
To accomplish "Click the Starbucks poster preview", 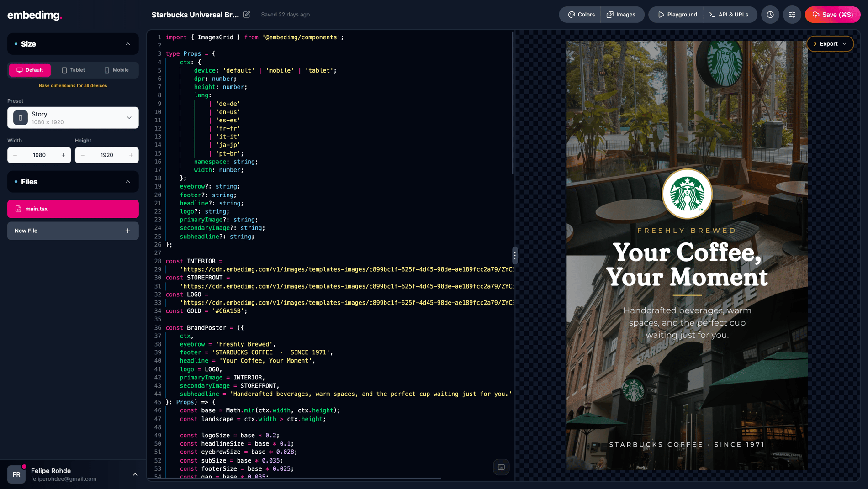I will 687,255.
